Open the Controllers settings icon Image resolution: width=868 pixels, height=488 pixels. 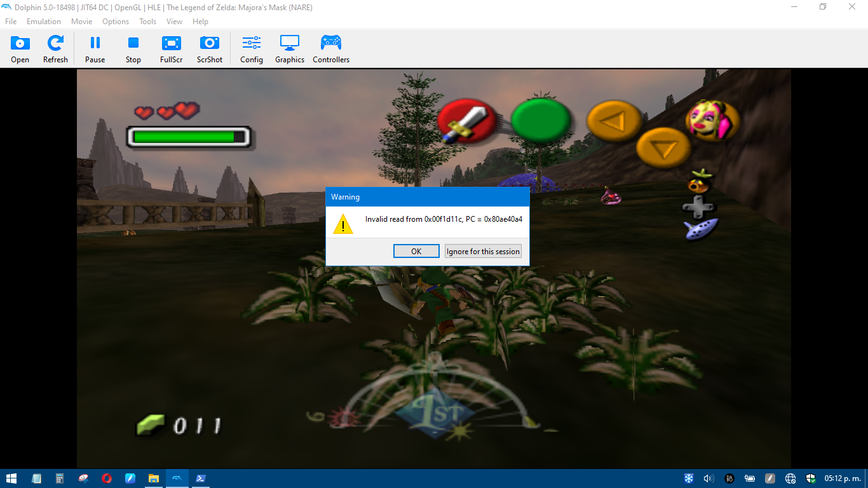(x=331, y=49)
